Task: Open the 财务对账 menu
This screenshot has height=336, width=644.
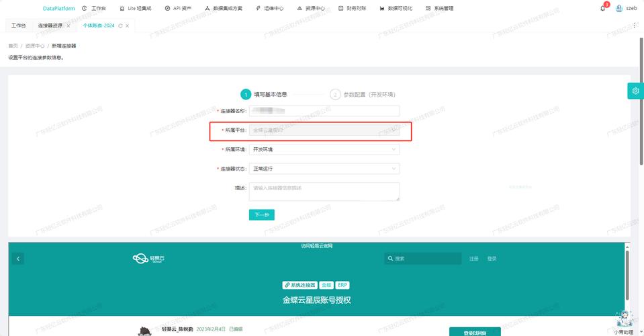Action: (x=353, y=8)
